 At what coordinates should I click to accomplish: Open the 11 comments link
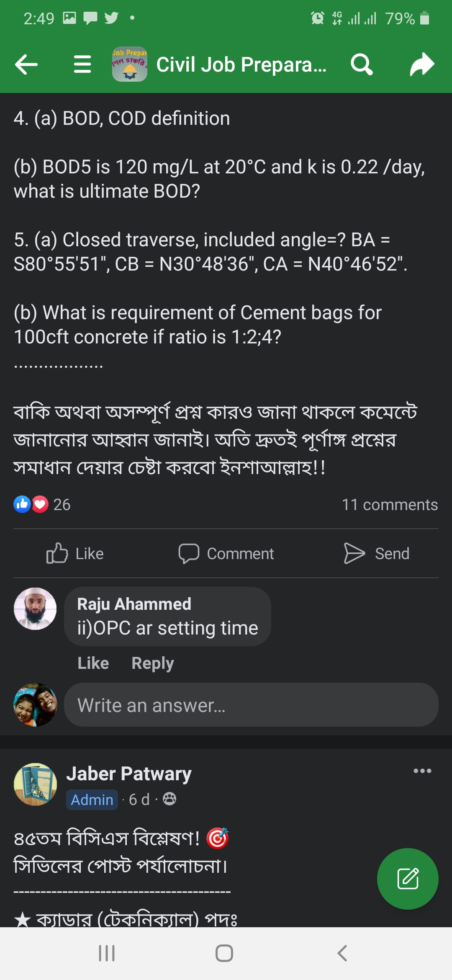pyautogui.click(x=390, y=505)
